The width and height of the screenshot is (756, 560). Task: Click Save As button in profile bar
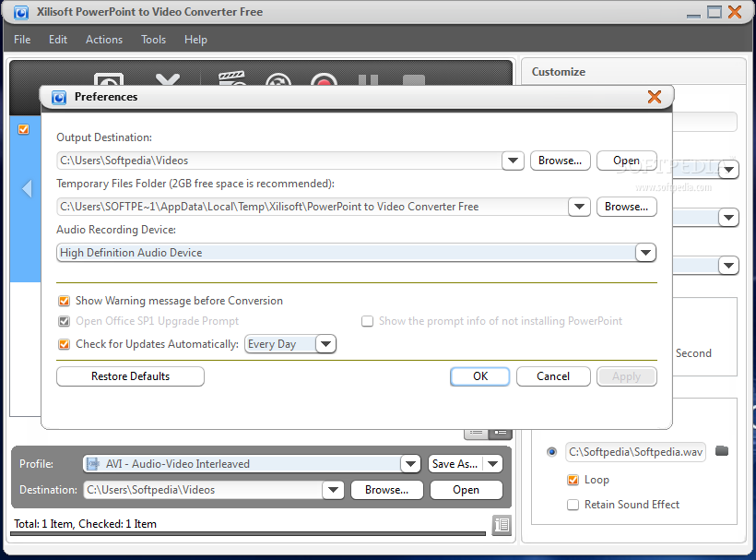[x=455, y=464]
